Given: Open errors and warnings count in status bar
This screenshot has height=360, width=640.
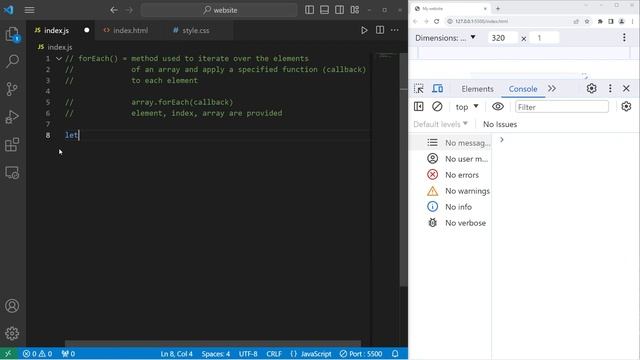Looking at the screenshot, I should tap(37, 353).
